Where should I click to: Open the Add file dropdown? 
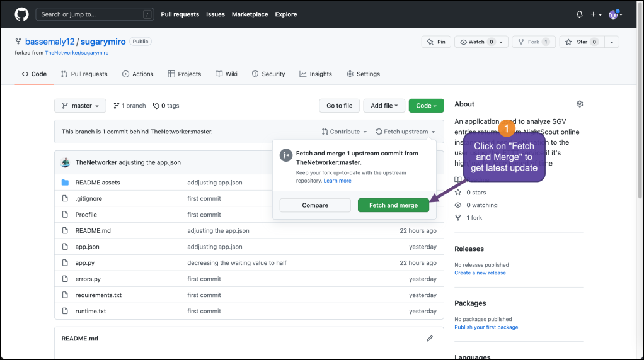[x=384, y=105]
